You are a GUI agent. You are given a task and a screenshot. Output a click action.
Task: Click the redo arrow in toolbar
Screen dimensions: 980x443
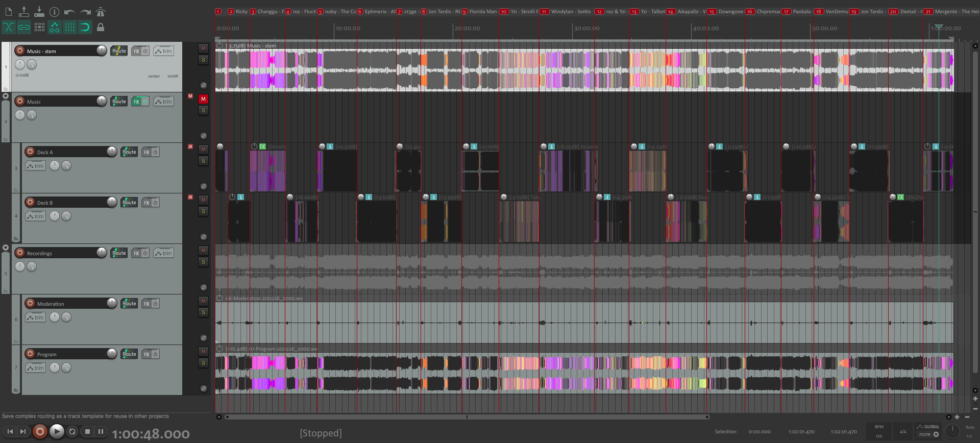click(85, 12)
